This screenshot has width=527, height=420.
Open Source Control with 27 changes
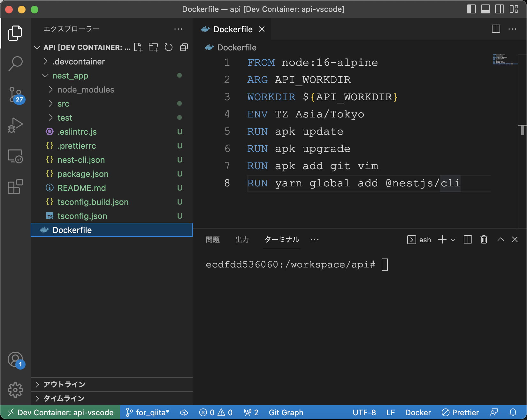[x=15, y=95]
